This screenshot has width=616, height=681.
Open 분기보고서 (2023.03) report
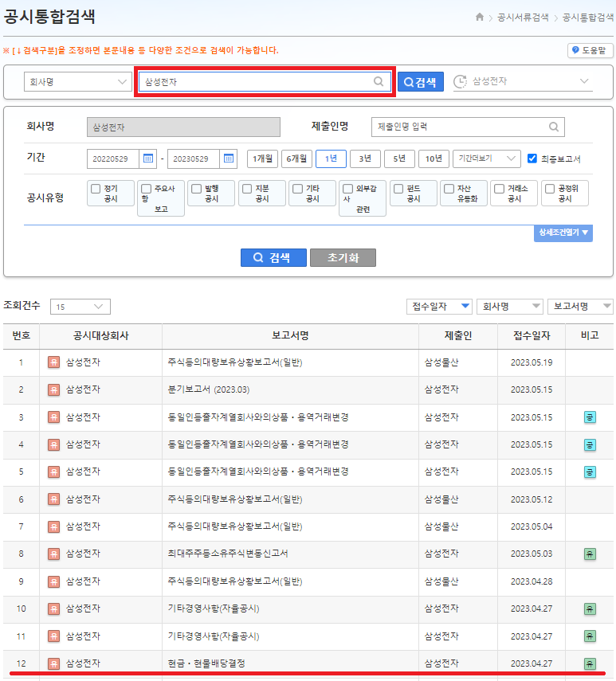[x=209, y=389]
